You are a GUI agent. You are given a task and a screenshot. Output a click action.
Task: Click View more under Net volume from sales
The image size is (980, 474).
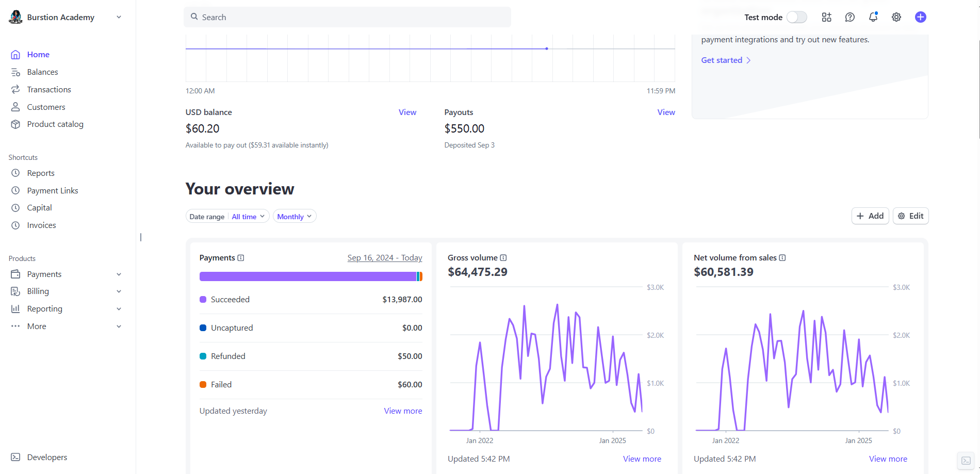point(888,459)
